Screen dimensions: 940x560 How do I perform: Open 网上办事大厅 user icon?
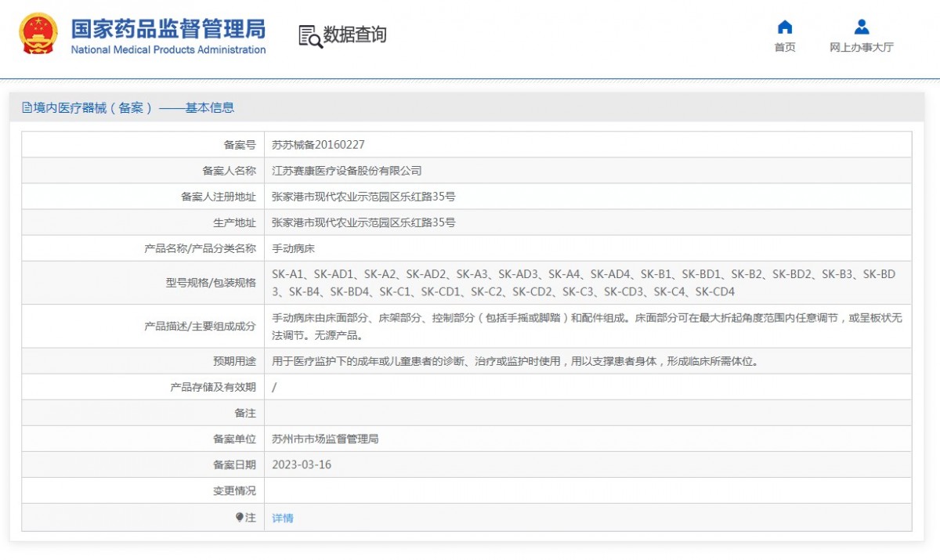click(862, 27)
